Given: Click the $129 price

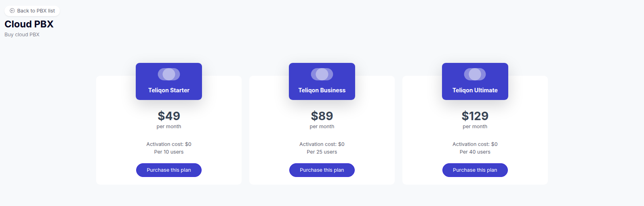Looking at the screenshot, I should click(475, 116).
